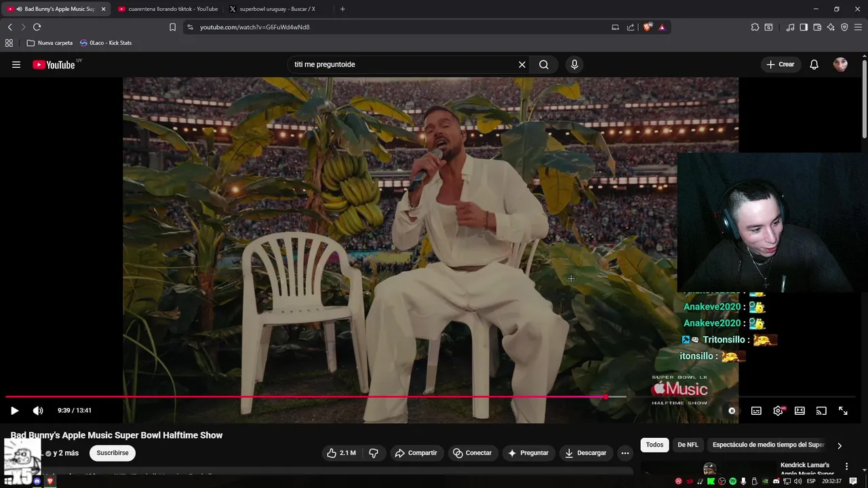View site information icon in address bar
Screen dimensions: 868x488
[x=190, y=27]
